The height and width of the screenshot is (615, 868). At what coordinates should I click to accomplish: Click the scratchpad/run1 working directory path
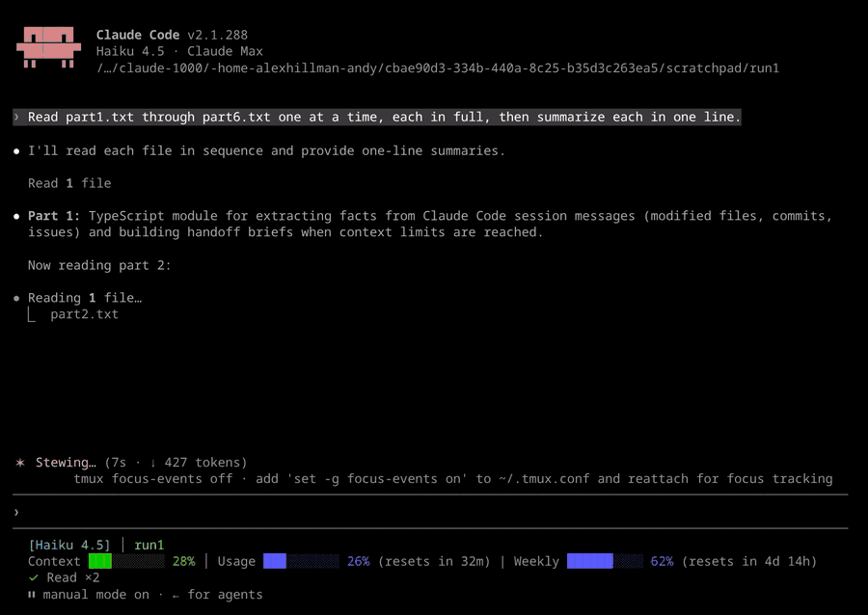click(x=437, y=68)
